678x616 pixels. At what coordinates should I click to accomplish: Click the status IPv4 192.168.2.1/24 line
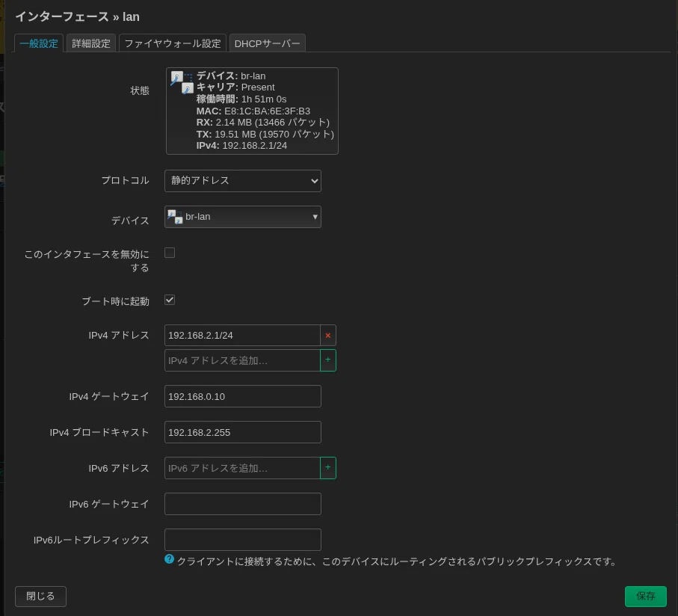[x=241, y=146]
